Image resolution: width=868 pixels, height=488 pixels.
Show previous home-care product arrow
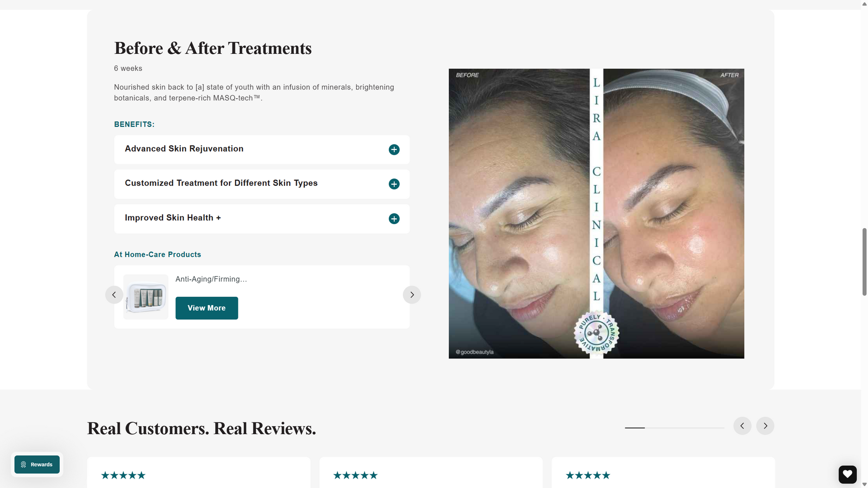click(114, 295)
